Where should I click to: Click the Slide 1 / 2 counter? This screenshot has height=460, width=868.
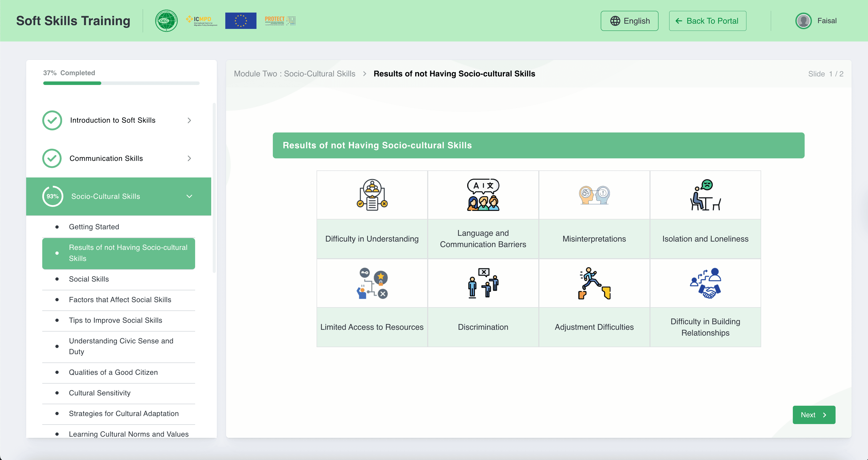tap(826, 74)
